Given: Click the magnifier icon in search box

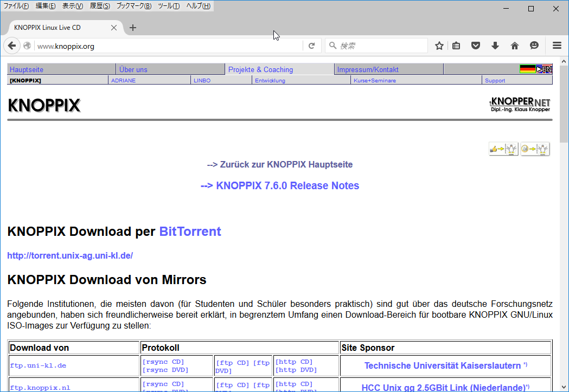Looking at the screenshot, I should click(x=333, y=46).
